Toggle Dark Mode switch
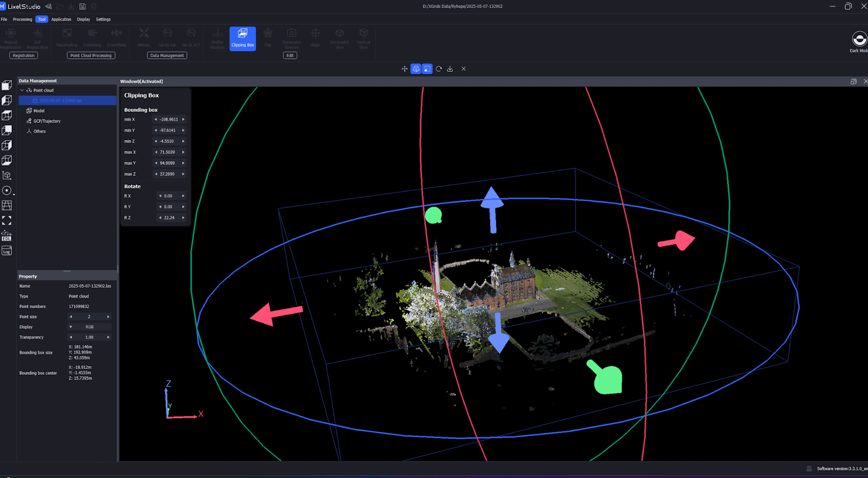Viewport: 868px width, 478px height. [x=859, y=39]
